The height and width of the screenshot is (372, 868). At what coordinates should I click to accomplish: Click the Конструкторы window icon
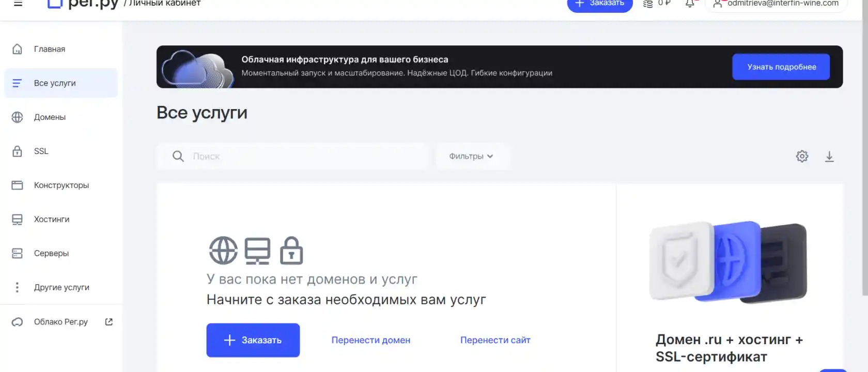(17, 185)
